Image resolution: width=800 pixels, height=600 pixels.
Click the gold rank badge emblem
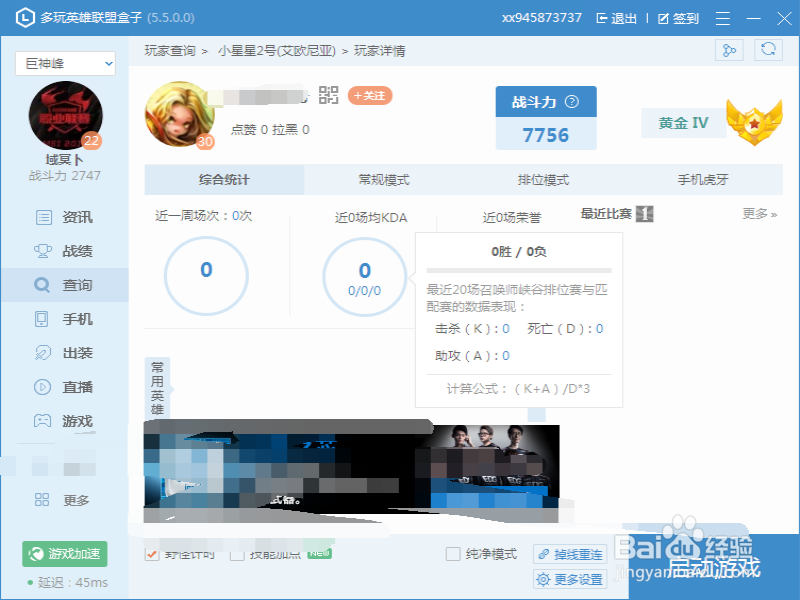coord(755,121)
